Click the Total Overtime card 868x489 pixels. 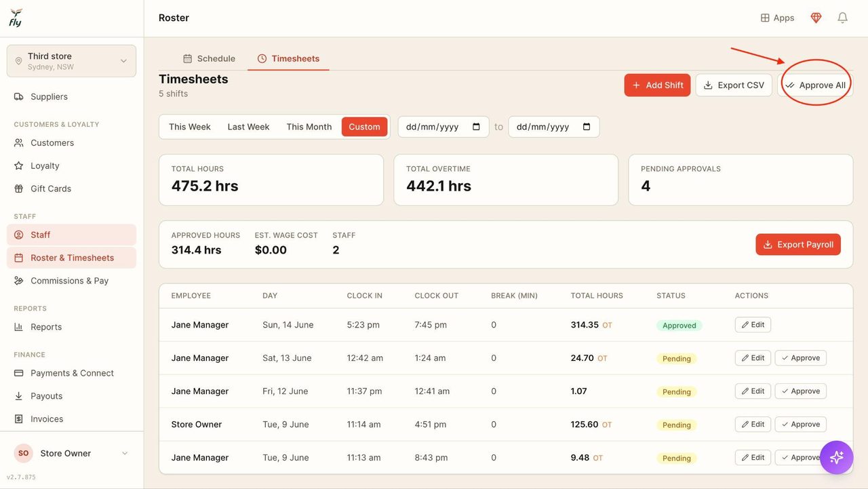(506, 180)
